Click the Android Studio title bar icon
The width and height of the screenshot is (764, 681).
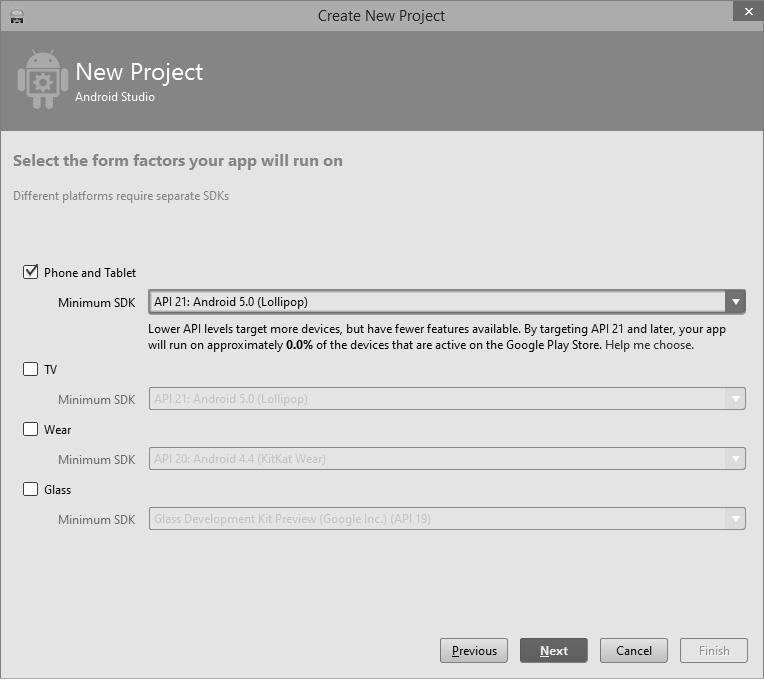pos(17,17)
